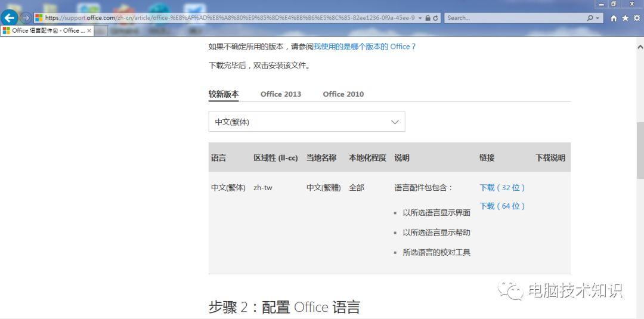This screenshot has width=644, height=319.
Task: Click the 以所选语言显示界面 bullet text
Action: (x=436, y=213)
